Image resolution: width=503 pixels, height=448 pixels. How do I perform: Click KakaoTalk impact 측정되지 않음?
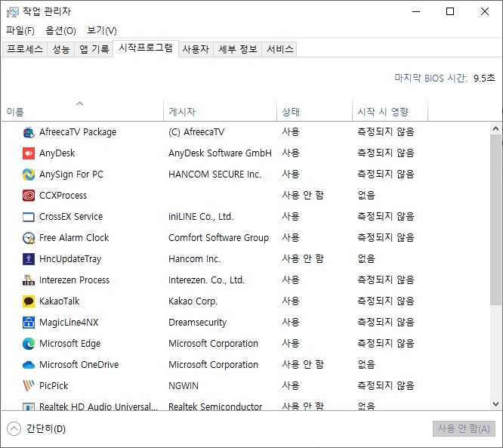tap(386, 301)
